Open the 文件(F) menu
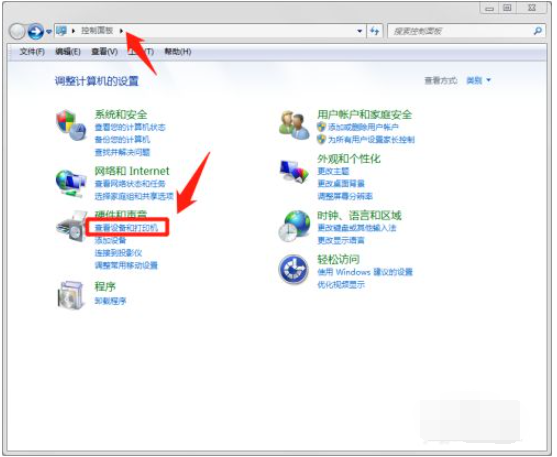Screen dimensions: 557x457 (32, 52)
